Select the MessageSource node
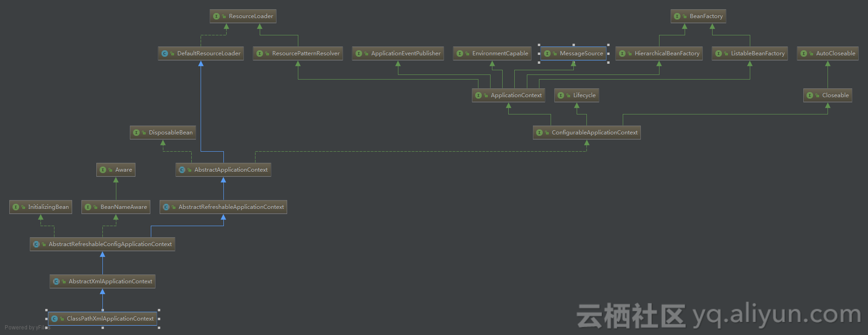 click(x=573, y=54)
